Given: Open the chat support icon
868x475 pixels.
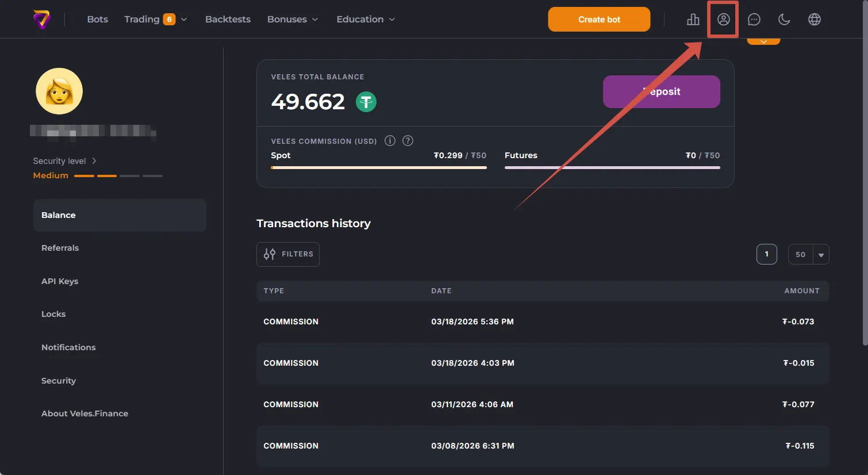Looking at the screenshot, I should tap(754, 20).
